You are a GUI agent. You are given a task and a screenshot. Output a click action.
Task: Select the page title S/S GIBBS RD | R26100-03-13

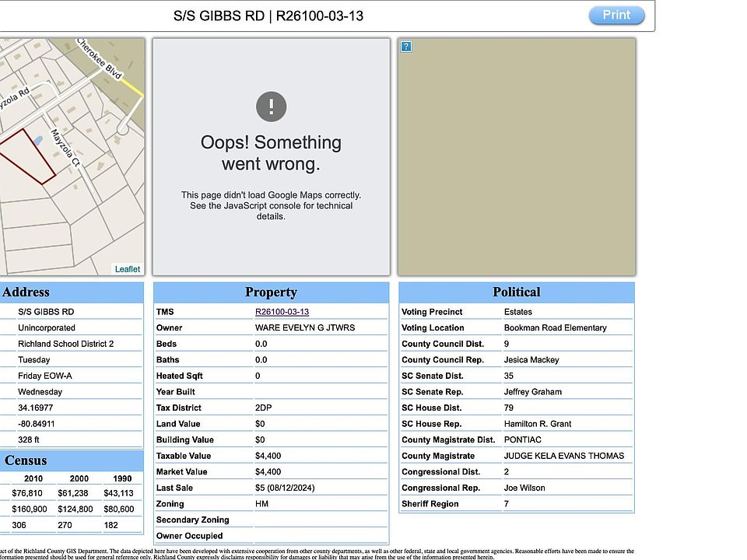[x=268, y=16]
